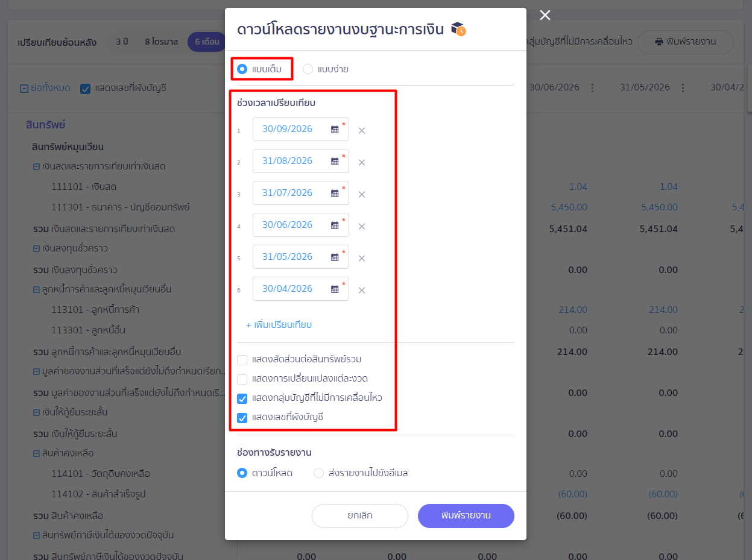Collapse เงินสดและรายการเทียบเท่าเงินสด group
Viewport: 752px width, 560px height.
pyautogui.click(x=36, y=166)
